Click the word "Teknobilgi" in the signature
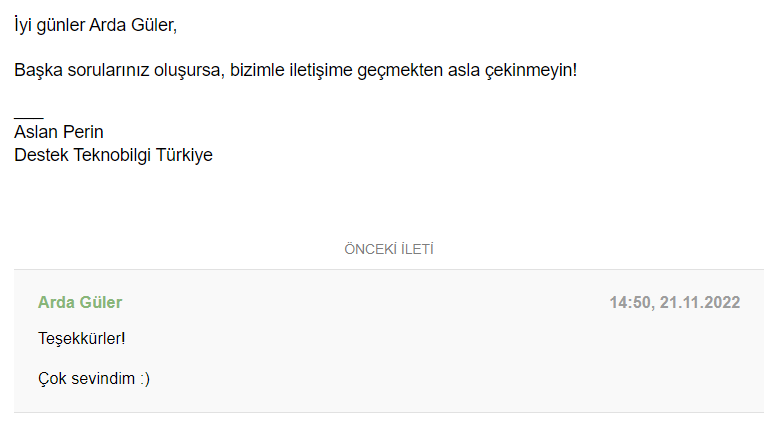The image size is (778, 427). 112,155
